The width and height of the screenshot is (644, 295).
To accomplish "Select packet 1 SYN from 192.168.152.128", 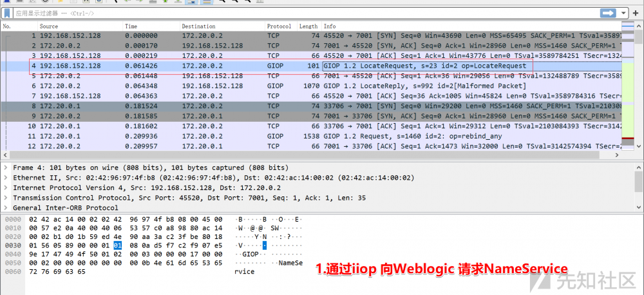I will tap(311, 35).
